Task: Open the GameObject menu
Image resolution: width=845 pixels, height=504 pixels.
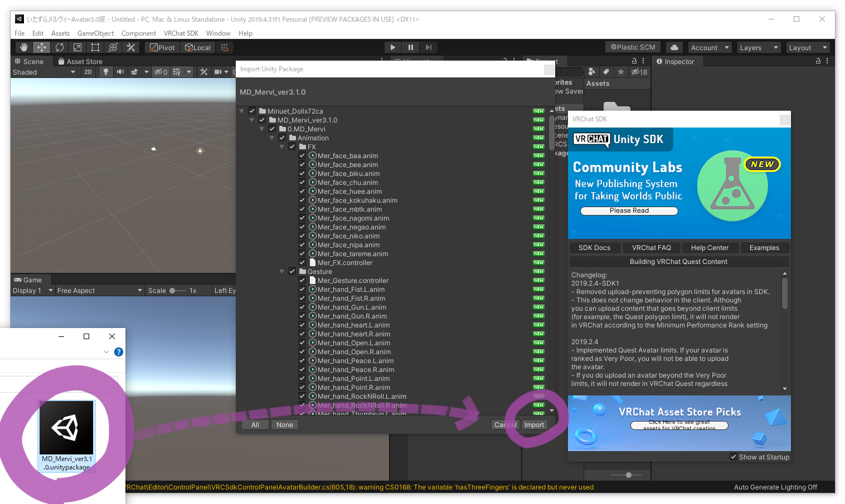Action: pyautogui.click(x=95, y=33)
